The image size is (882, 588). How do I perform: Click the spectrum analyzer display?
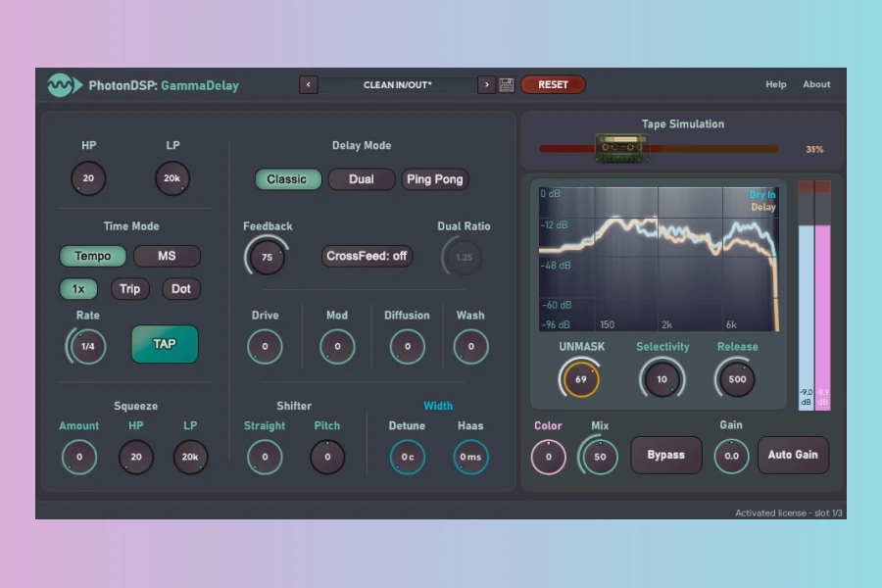659,259
